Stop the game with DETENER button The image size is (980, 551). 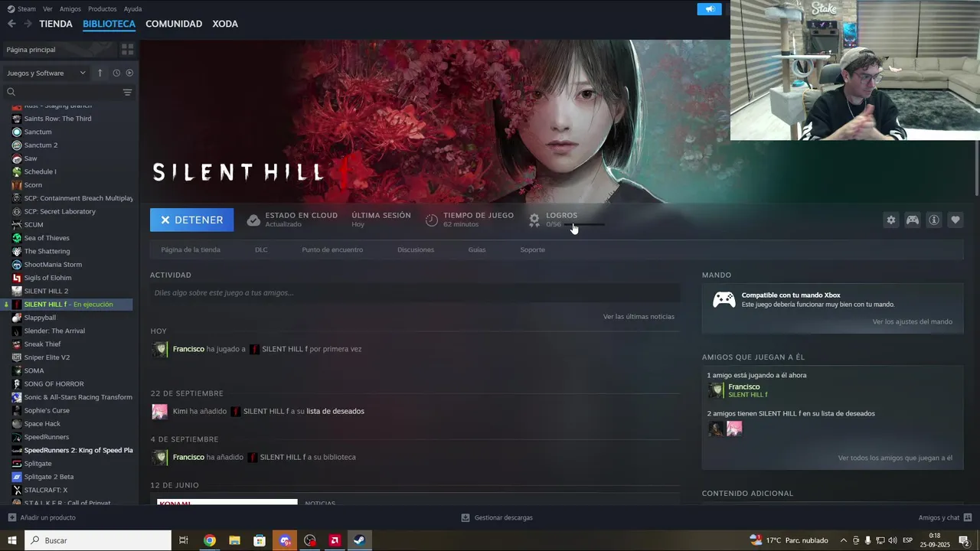tap(191, 220)
